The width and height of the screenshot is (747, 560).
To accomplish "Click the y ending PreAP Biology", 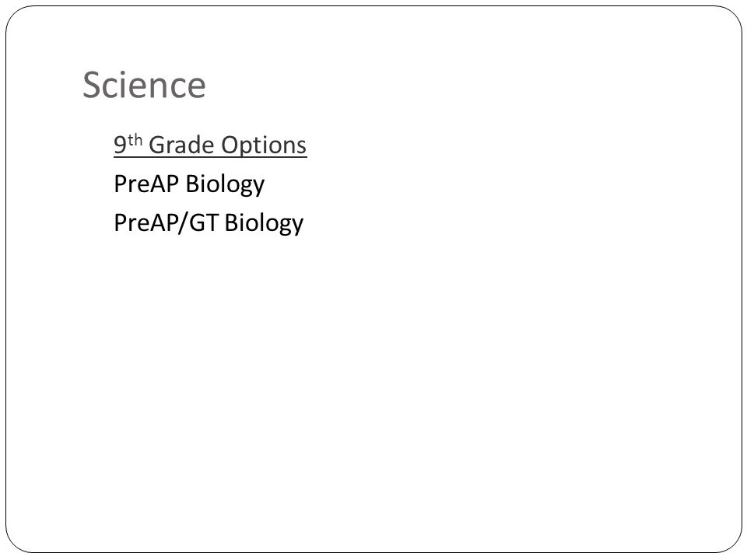I will tap(258, 187).
